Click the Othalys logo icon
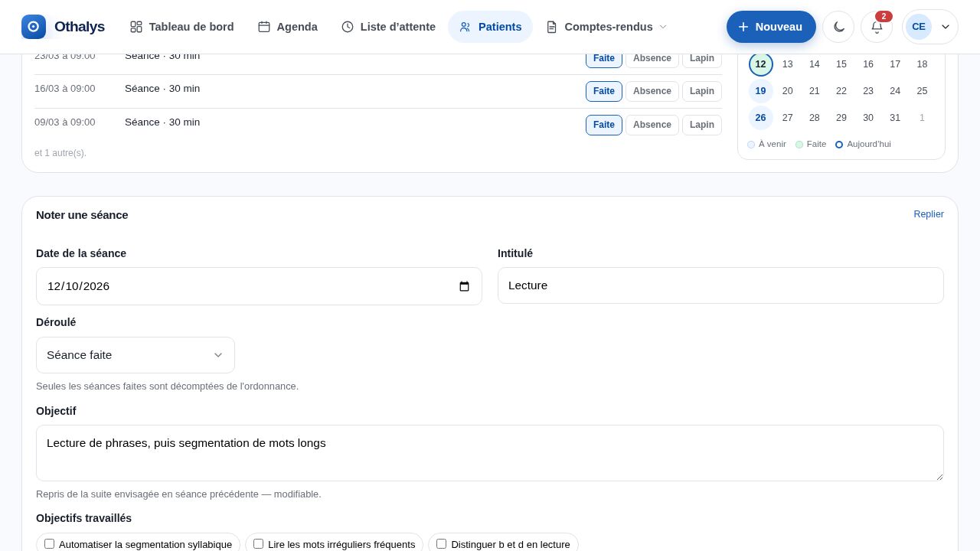The image size is (980, 551). [34, 27]
